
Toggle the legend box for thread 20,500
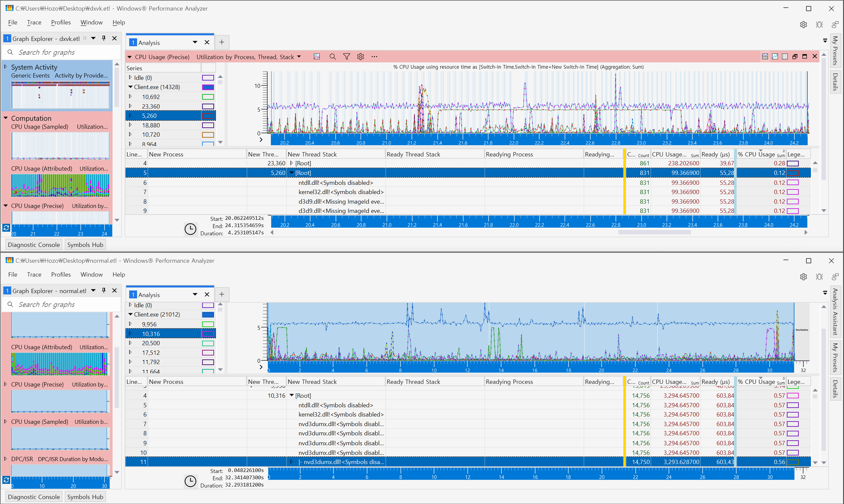[x=208, y=343]
